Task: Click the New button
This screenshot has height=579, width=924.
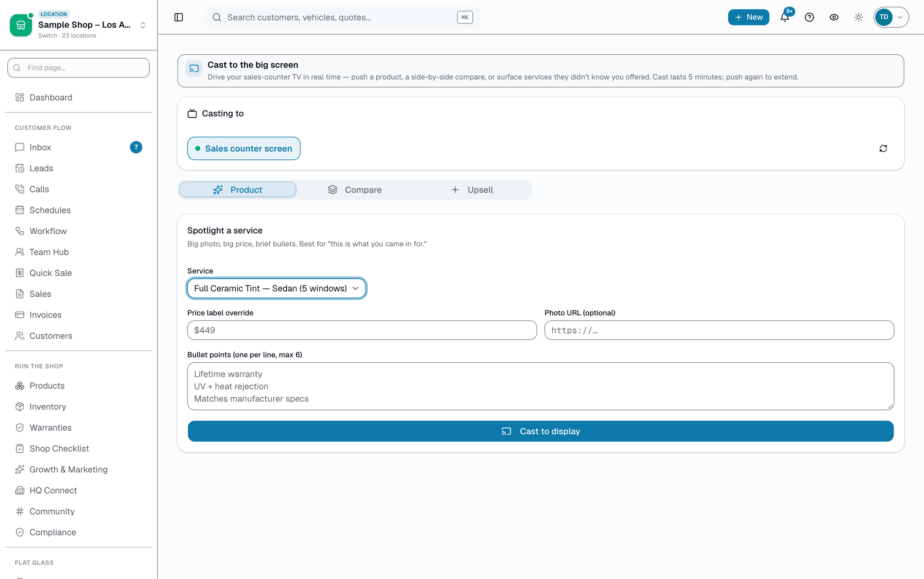Action: (748, 17)
